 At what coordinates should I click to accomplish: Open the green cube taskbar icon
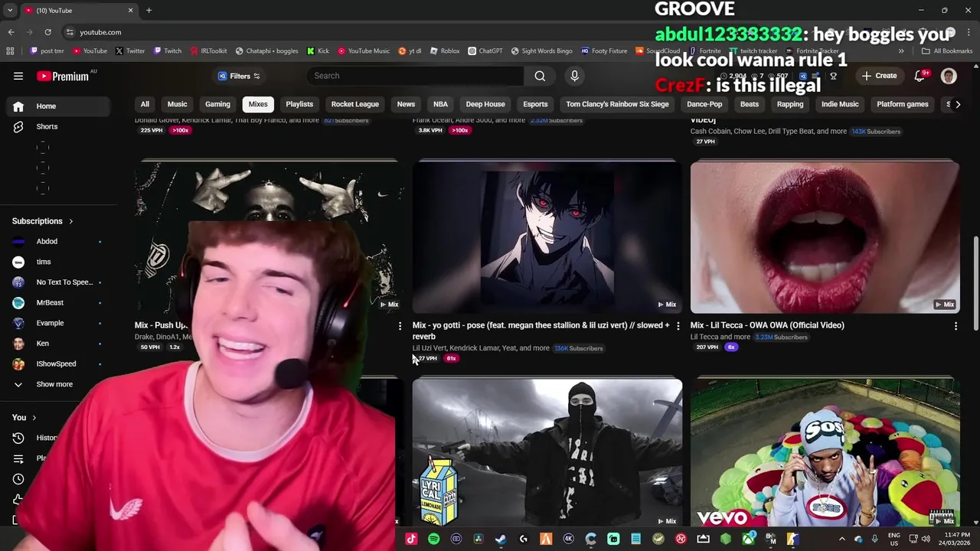tap(726, 540)
